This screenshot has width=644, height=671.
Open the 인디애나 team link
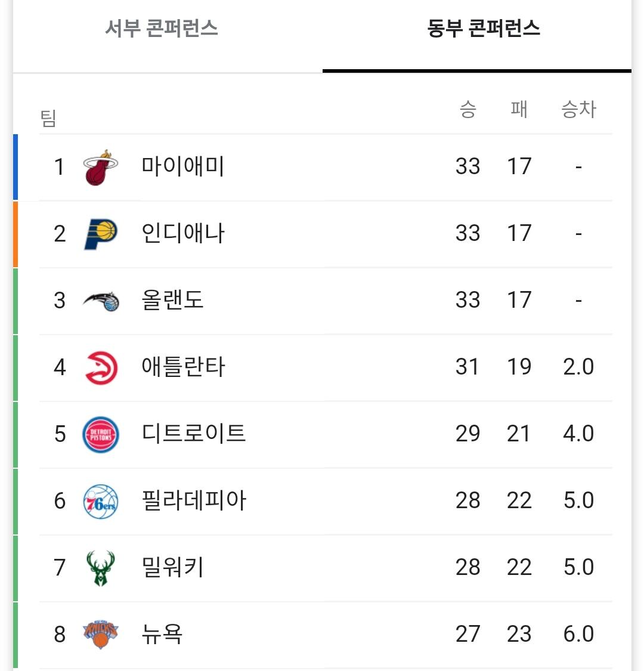tap(183, 233)
